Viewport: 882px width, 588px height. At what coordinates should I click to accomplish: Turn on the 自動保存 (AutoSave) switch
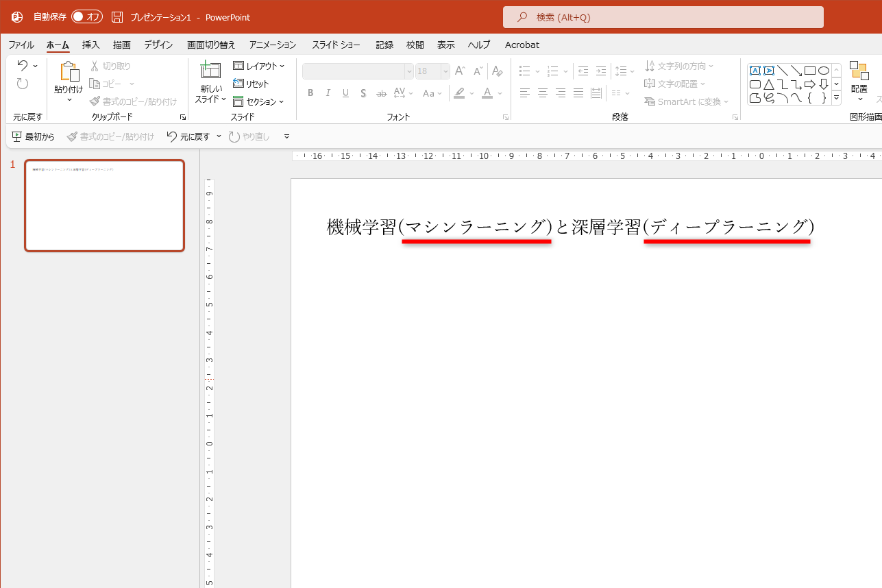pos(87,16)
